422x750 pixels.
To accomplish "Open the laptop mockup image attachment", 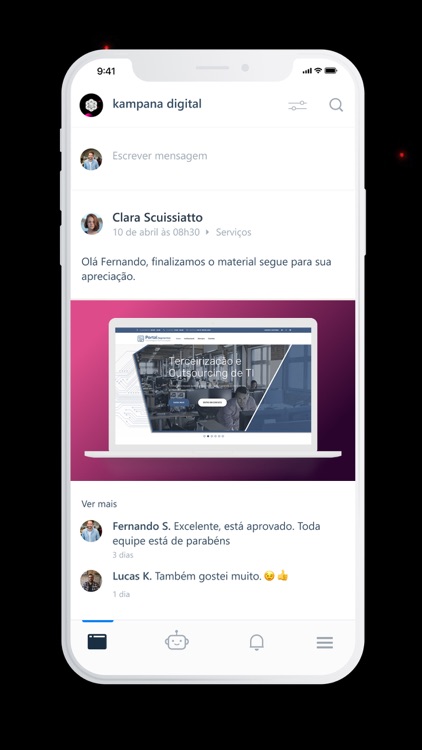I will pos(213,390).
